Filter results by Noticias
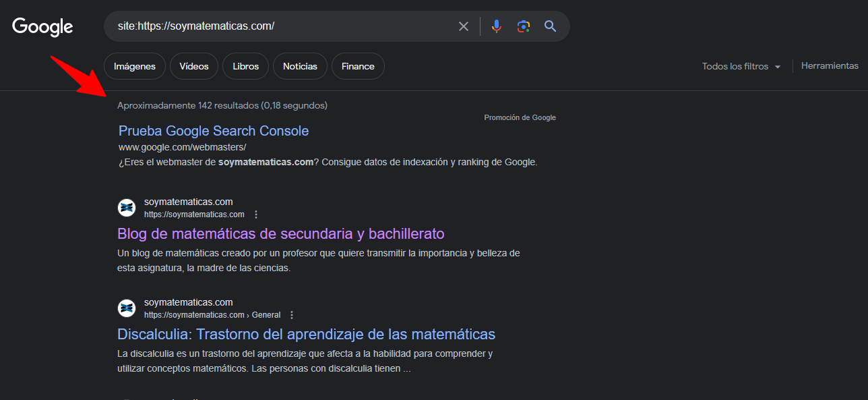 coord(300,66)
